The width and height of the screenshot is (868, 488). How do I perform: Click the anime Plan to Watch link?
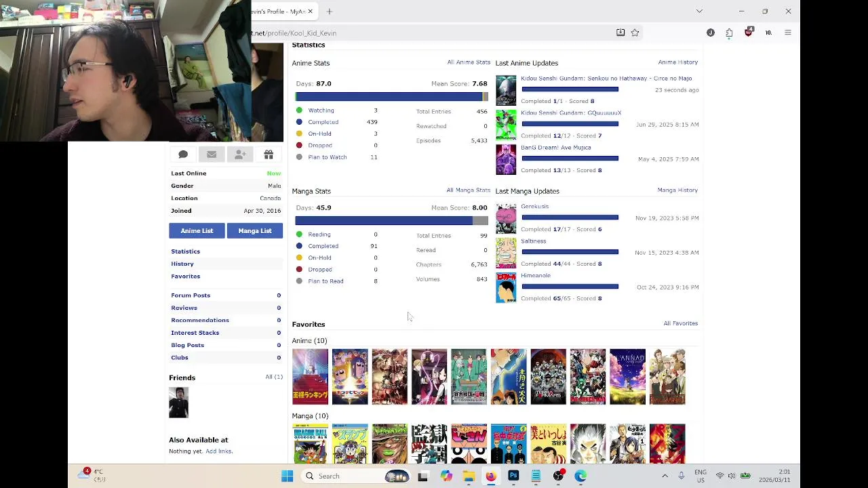coord(327,157)
